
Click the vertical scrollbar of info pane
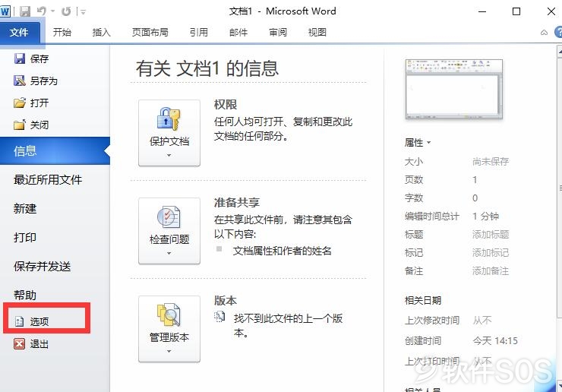click(560, 186)
